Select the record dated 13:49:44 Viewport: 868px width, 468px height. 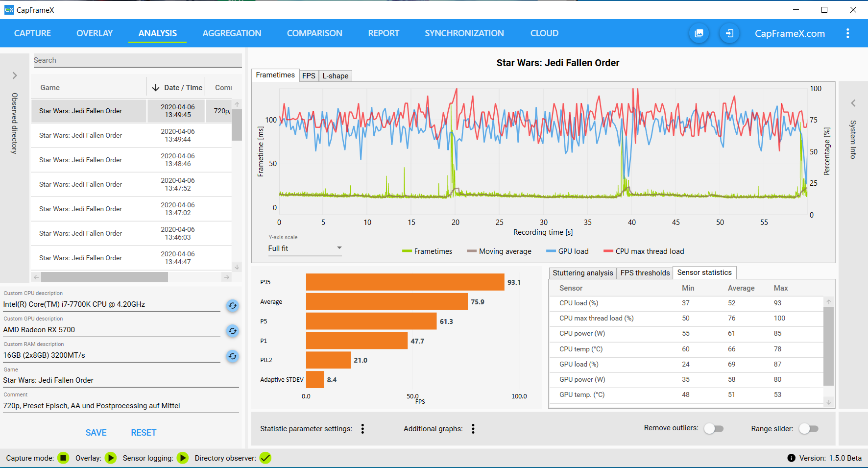click(x=131, y=135)
